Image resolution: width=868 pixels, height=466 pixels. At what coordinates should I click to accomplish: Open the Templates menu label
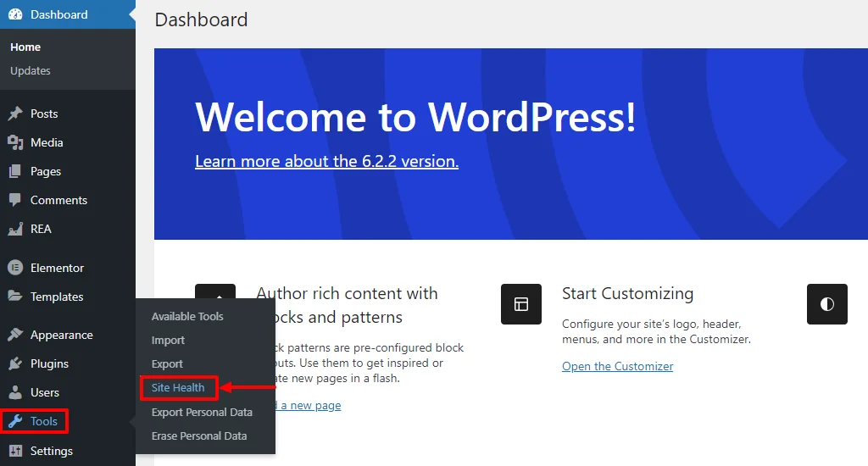[57, 297]
